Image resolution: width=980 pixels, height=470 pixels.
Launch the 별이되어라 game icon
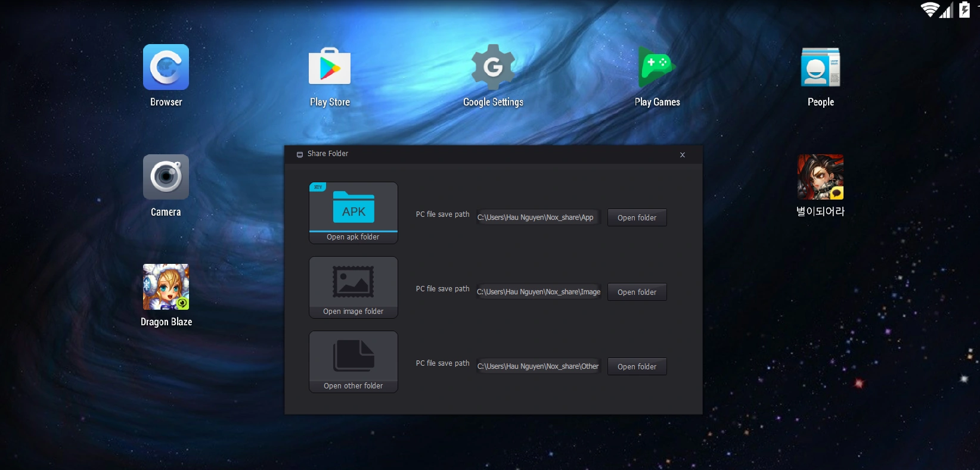(x=821, y=177)
